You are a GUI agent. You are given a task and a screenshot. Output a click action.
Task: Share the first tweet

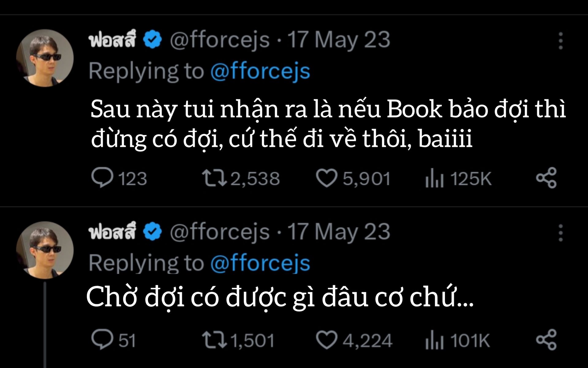(546, 178)
